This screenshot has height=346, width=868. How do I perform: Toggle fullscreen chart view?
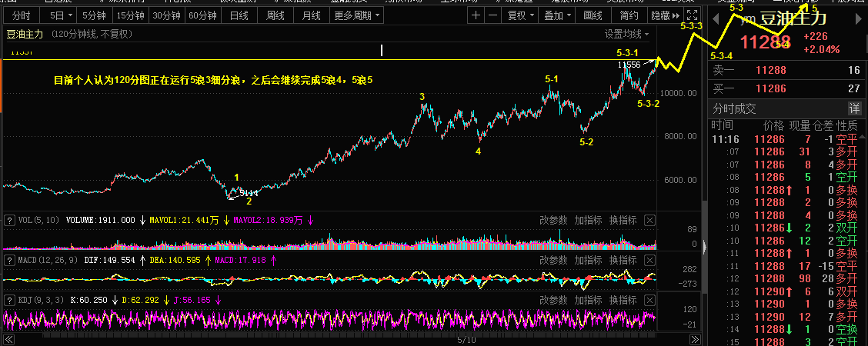pos(692,15)
